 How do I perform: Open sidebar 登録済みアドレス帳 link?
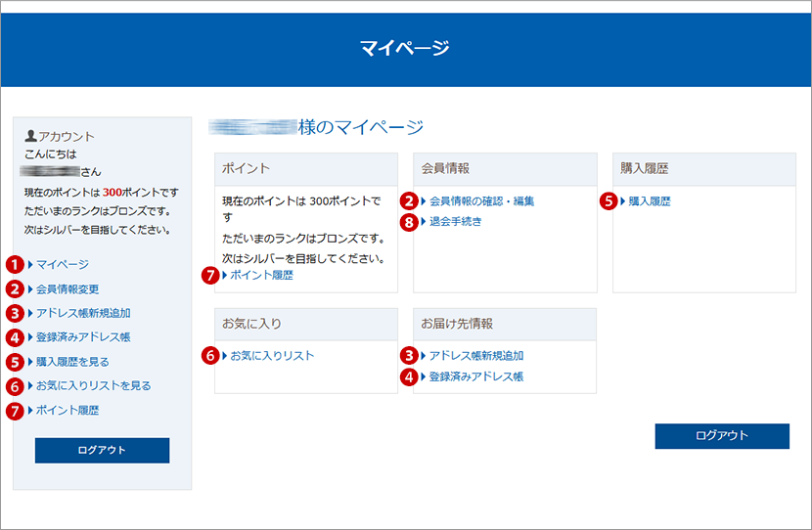pos(83,337)
